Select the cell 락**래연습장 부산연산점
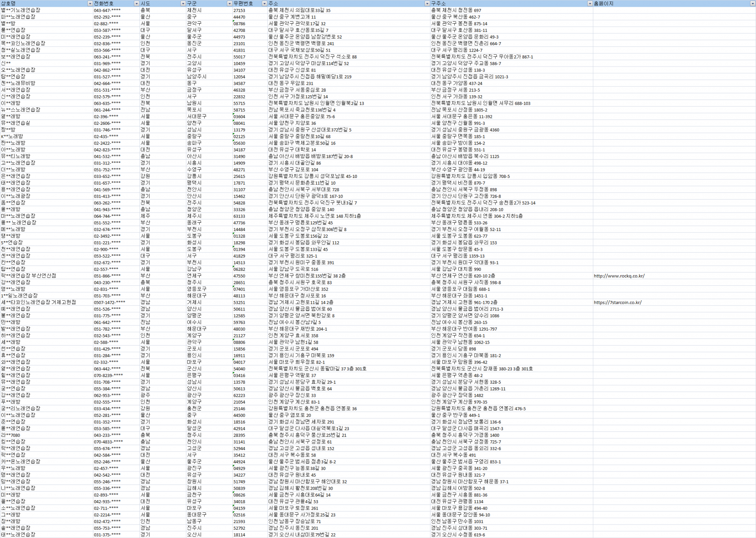 (x=28, y=276)
